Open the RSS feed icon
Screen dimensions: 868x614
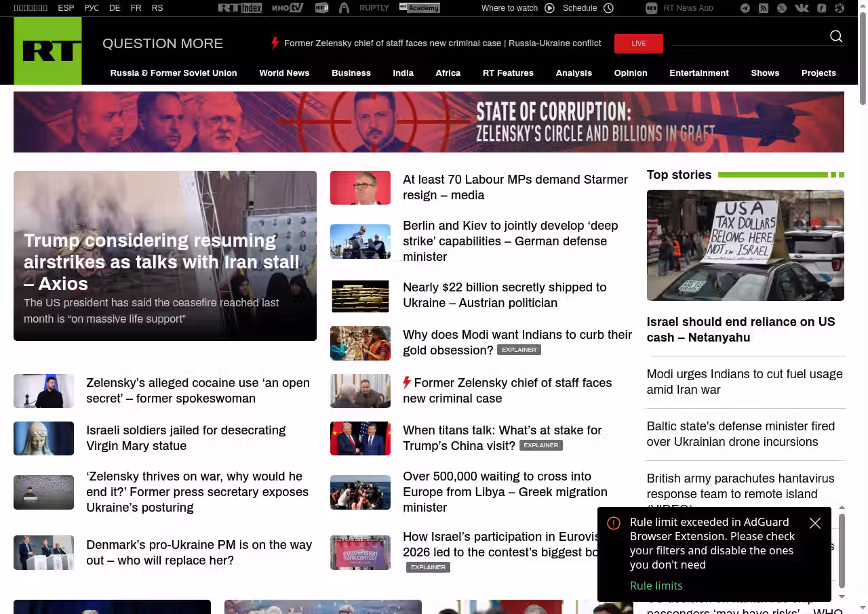coord(764,8)
